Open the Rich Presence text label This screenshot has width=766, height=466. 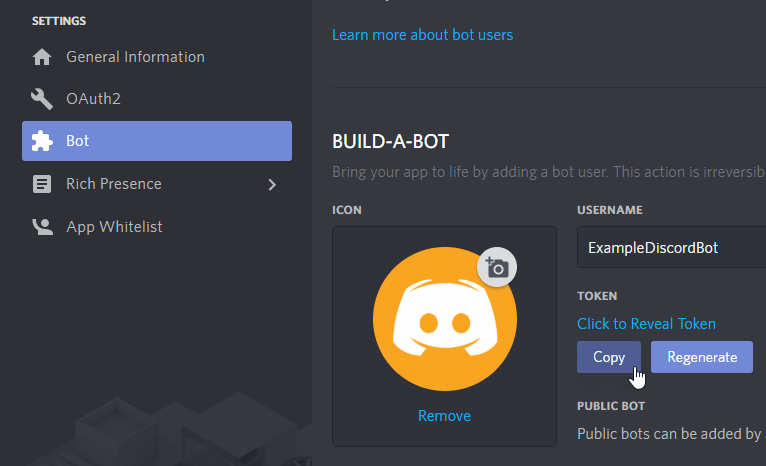113,184
